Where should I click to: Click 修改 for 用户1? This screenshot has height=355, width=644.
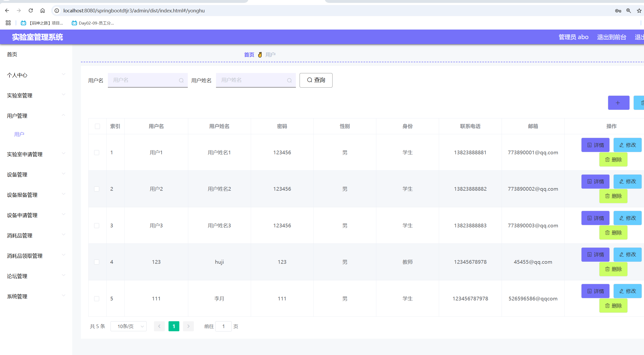627,145
